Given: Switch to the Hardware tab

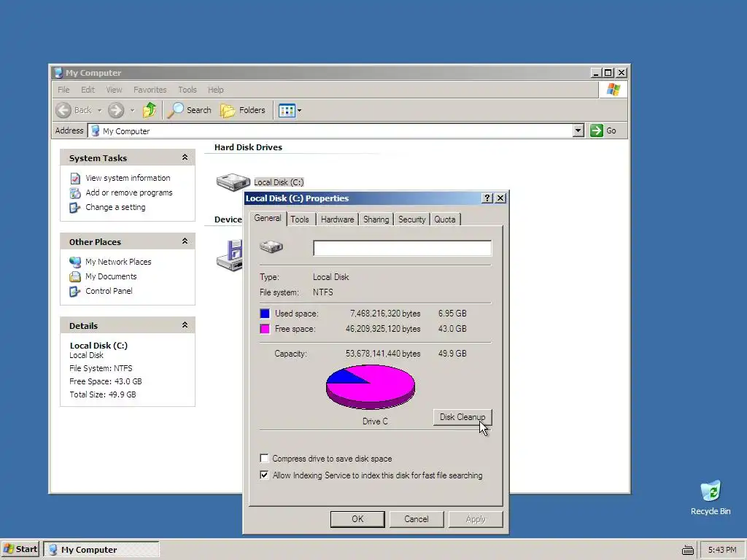Looking at the screenshot, I should click(337, 219).
